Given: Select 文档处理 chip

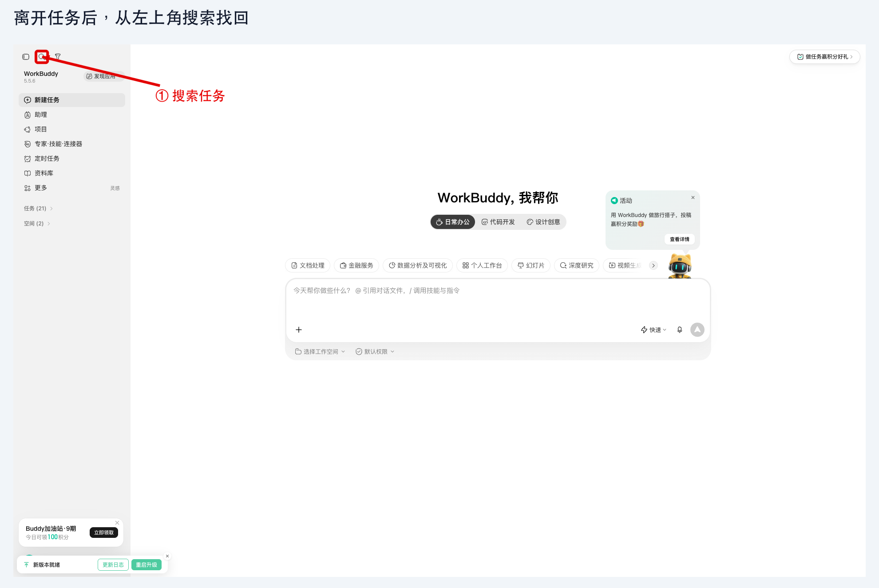Looking at the screenshot, I should [308, 265].
